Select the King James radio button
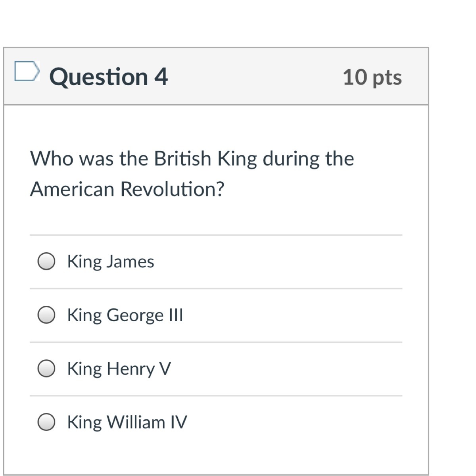Screen dimensions: 476x476 [x=46, y=261]
